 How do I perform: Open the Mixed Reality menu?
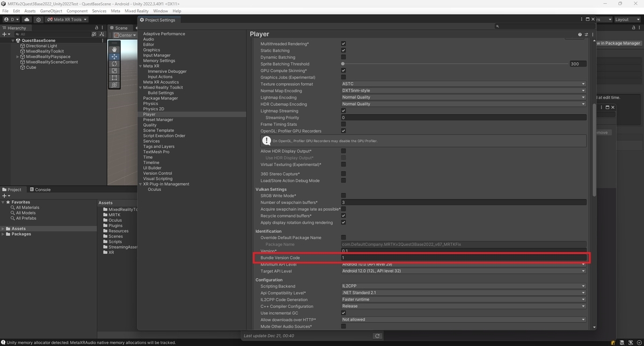136,11
